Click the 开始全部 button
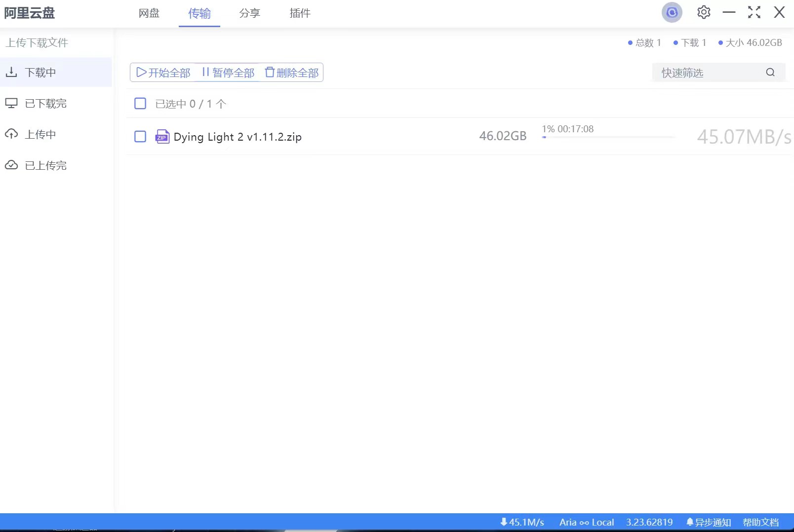This screenshot has height=532, width=794. [163, 73]
